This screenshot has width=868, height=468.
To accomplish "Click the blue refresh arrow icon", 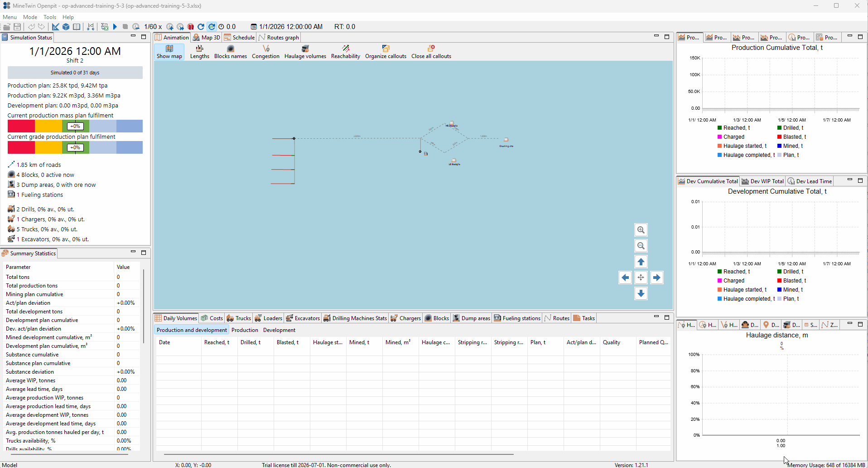I will click(201, 27).
